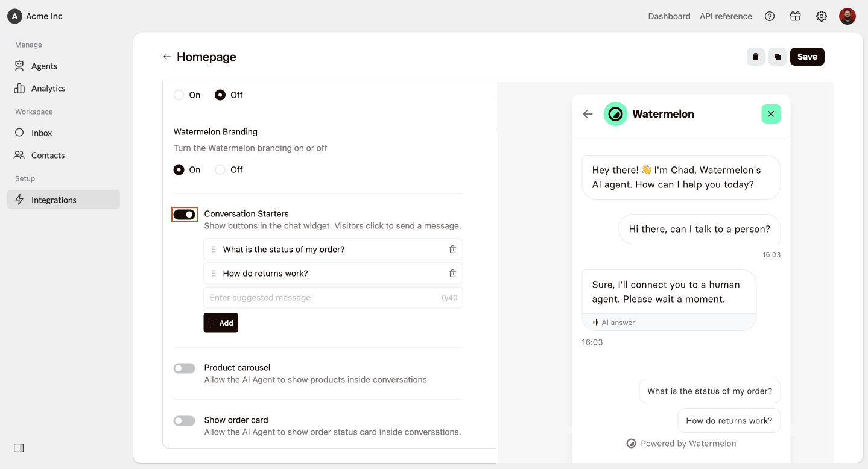Open the help question mark icon

tap(770, 16)
